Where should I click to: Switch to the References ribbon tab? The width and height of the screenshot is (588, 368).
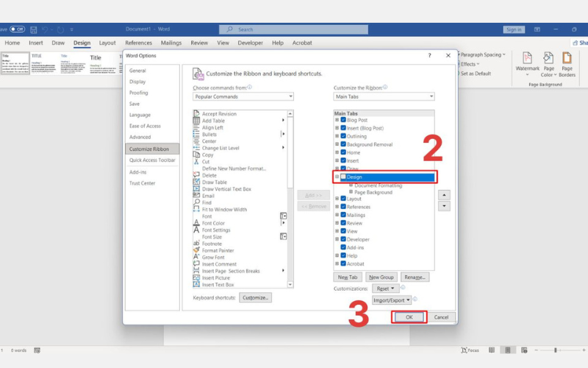point(138,43)
